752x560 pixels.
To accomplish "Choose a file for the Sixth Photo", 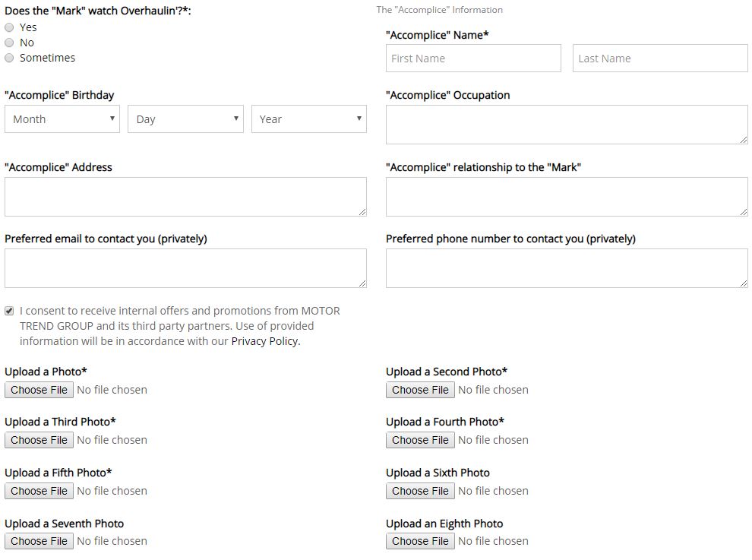I will (420, 491).
